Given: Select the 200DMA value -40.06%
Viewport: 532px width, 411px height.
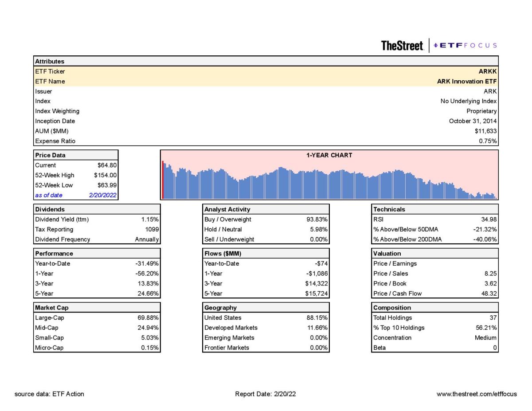Looking at the screenshot, I should 485,239.
